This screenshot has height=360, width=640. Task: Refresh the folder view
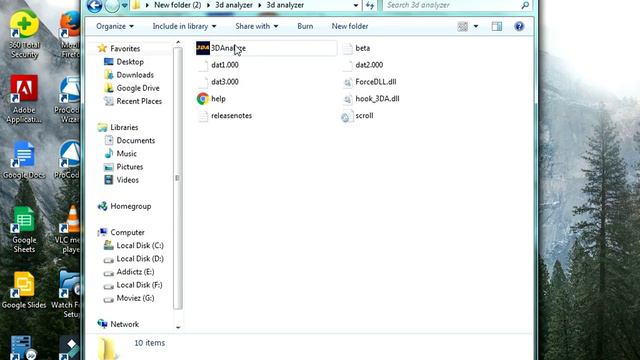point(370,5)
